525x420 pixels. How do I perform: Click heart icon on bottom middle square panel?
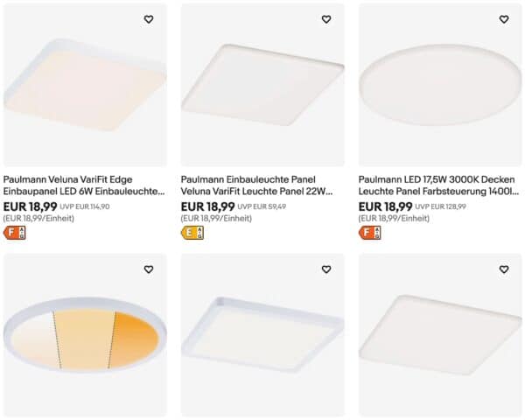click(x=326, y=269)
